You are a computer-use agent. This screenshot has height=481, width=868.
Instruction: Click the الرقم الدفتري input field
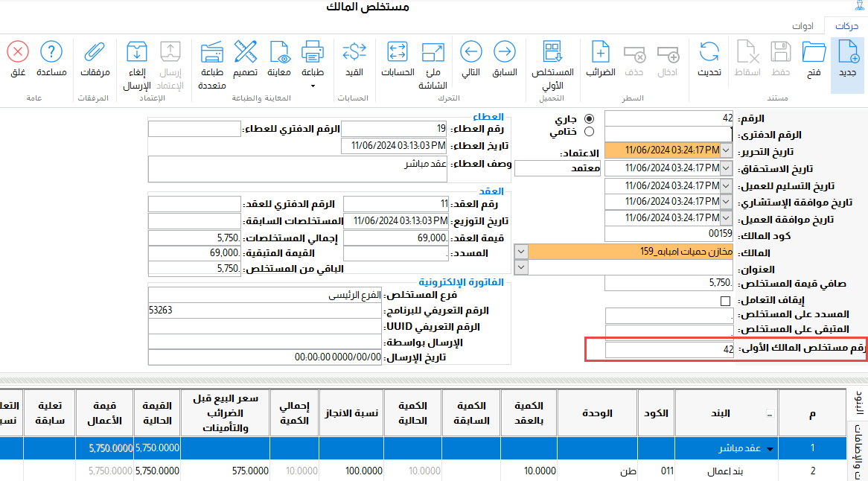668,134
